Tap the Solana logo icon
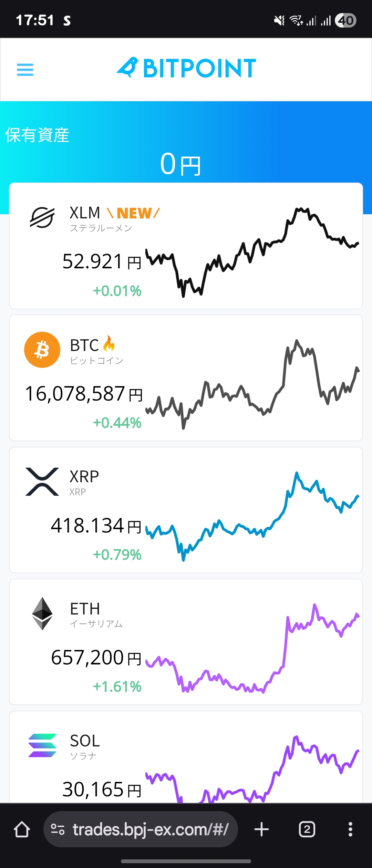 click(42, 745)
